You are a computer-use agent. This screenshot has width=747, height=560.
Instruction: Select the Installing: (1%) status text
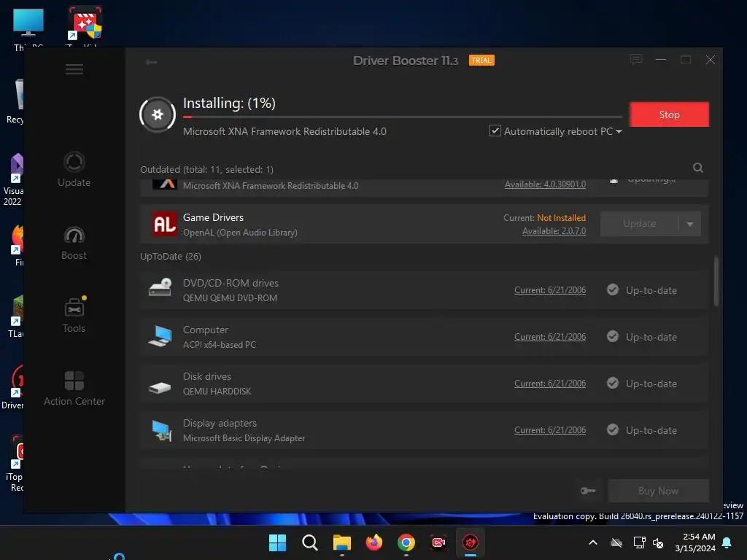tap(229, 103)
